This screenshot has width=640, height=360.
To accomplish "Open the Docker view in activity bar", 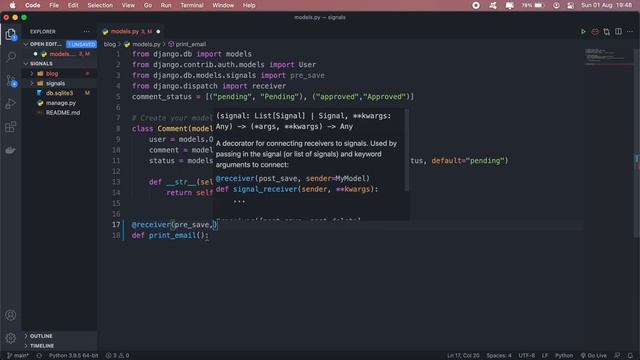I will click(x=11, y=150).
